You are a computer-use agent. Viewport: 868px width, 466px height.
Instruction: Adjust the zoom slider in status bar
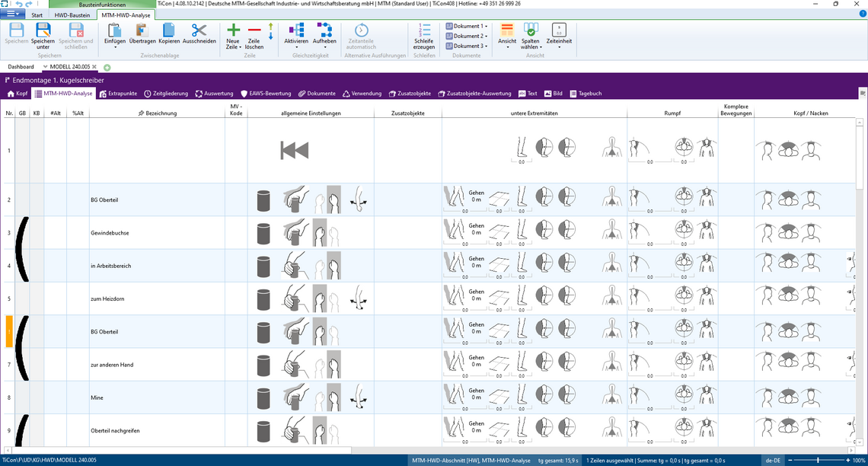tap(818, 461)
